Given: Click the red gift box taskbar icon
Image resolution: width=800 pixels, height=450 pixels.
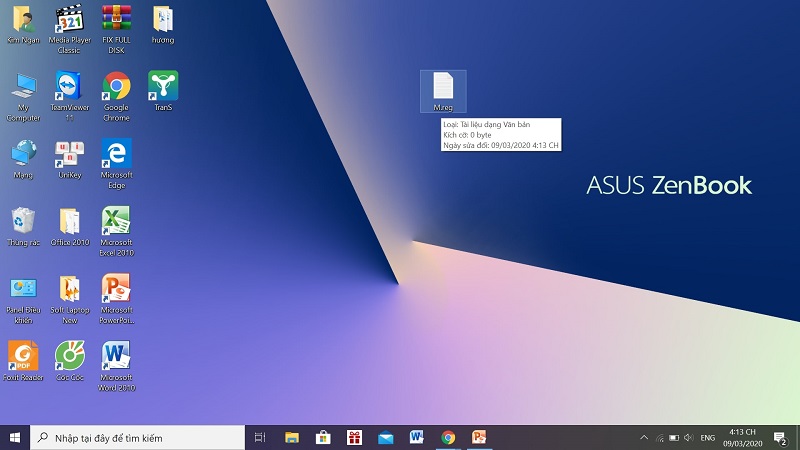Looking at the screenshot, I should 354,437.
